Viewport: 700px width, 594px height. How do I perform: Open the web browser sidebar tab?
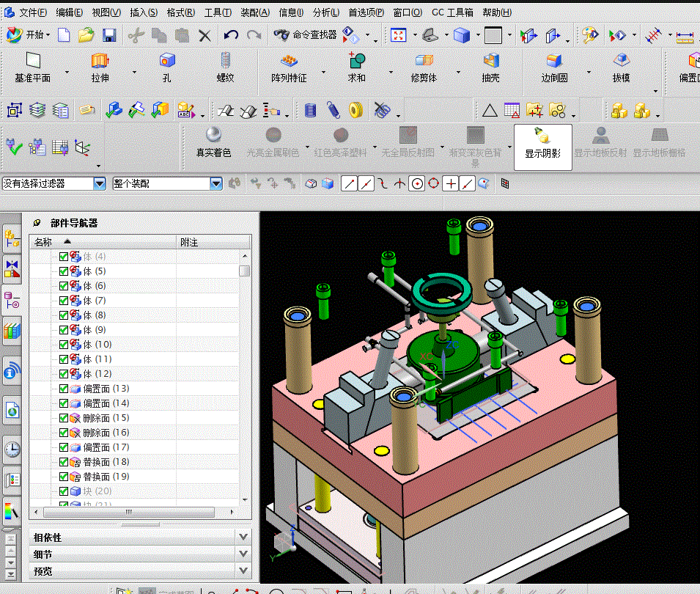tap(12, 409)
